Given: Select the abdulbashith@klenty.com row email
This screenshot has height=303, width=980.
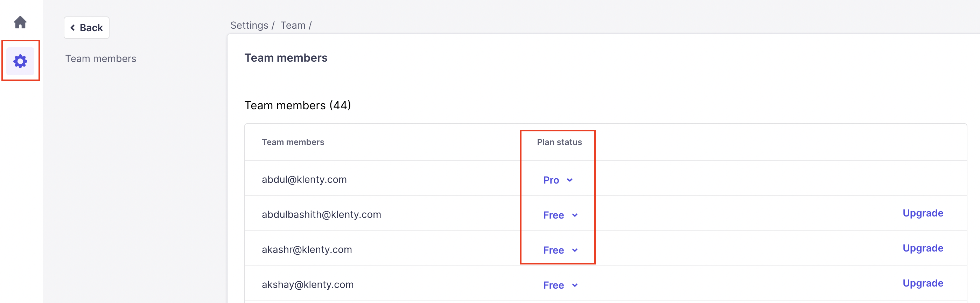Looking at the screenshot, I should pos(321,215).
